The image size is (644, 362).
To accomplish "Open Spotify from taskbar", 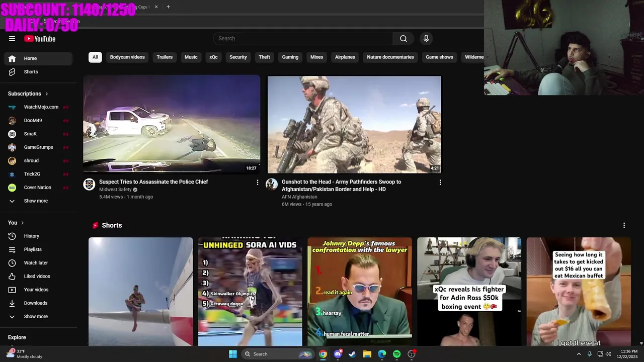I will tap(396, 354).
